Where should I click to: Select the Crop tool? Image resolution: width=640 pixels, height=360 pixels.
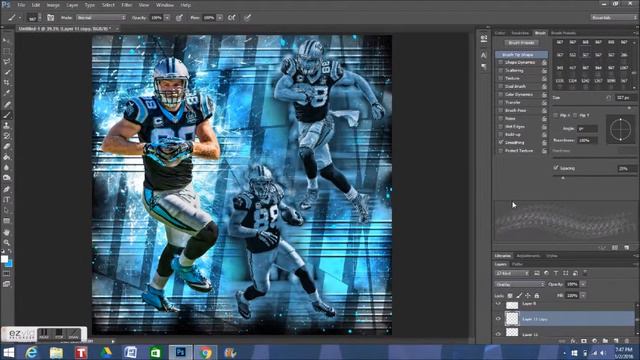point(7,82)
